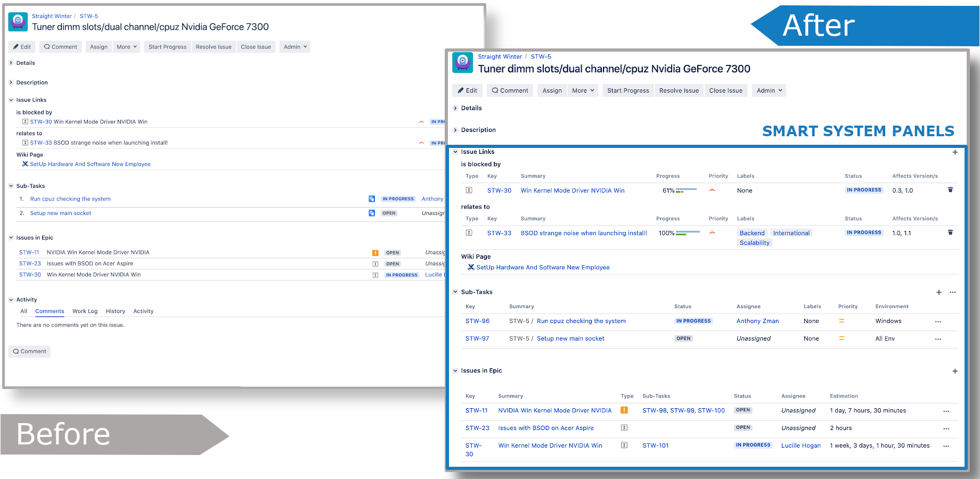
Task: Open the More dropdown in After toolbar
Action: click(583, 90)
